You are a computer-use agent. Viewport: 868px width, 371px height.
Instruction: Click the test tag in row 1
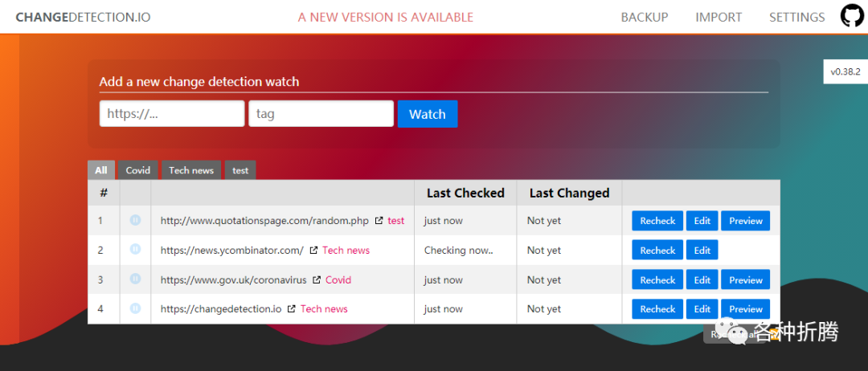point(395,221)
